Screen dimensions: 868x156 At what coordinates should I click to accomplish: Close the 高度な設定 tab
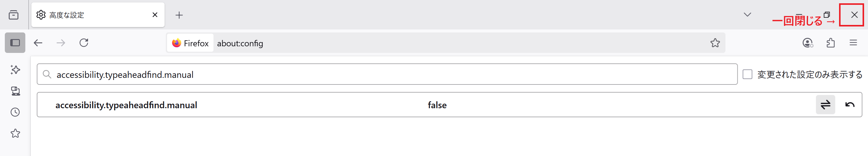coord(155,15)
